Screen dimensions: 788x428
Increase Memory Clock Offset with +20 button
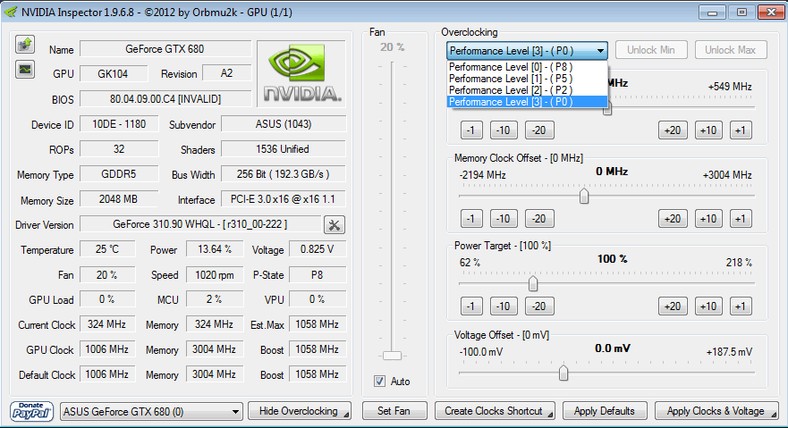(x=672, y=219)
